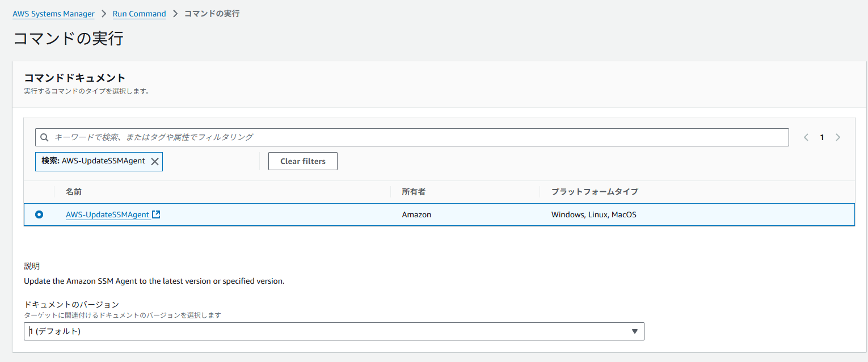Open the document version dropdown
This screenshot has width=868, height=362.
click(x=334, y=331)
